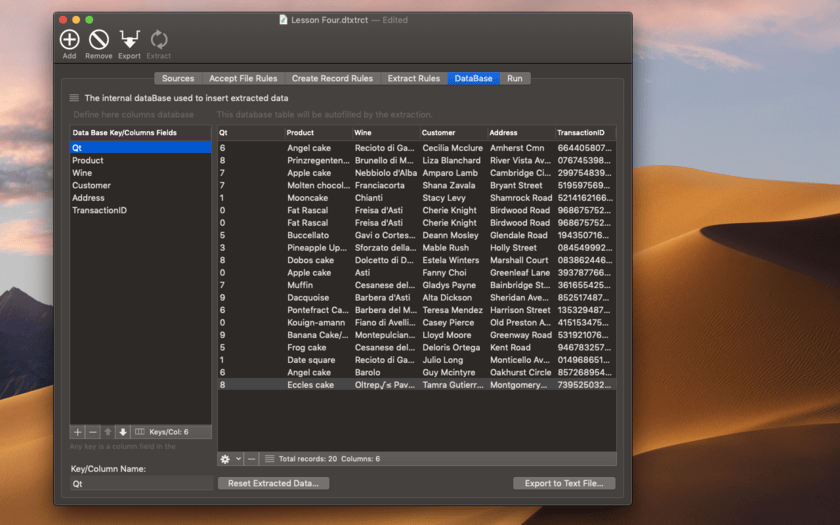Image resolution: width=840 pixels, height=525 pixels.
Task: Click the columns icon next to Keys/Col: 6
Action: tap(139, 432)
